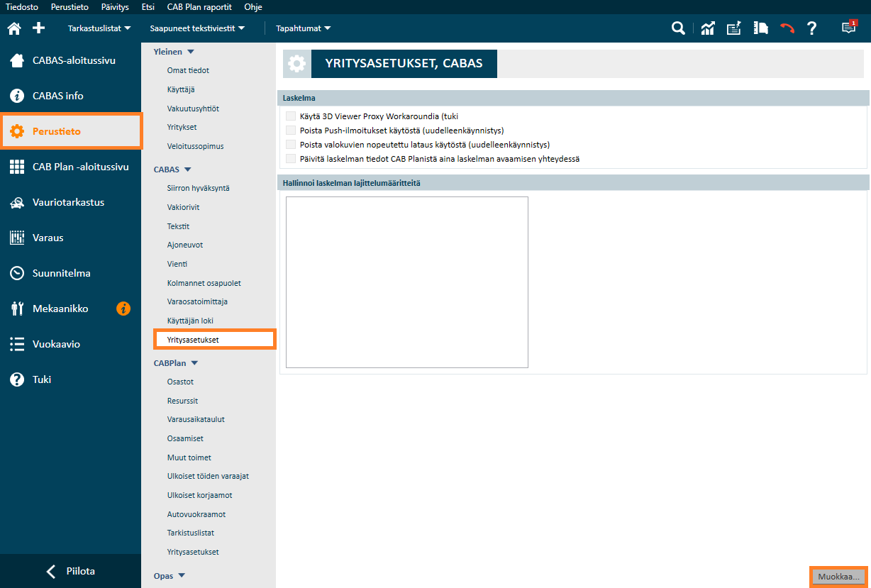Open Veloitussopimus
This screenshot has height=588, width=871.
point(195,146)
